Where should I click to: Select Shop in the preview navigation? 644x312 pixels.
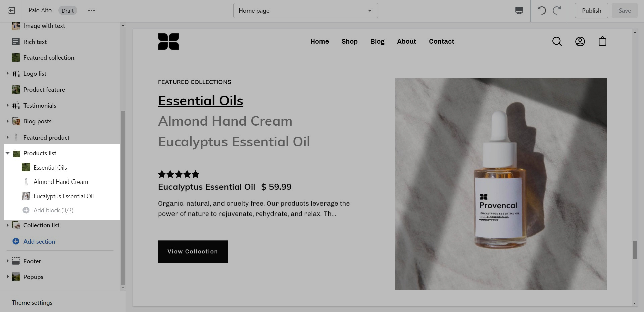pos(349,41)
